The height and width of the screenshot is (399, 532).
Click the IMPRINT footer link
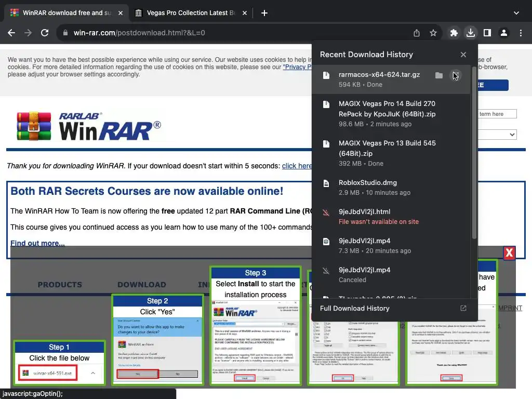click(x=510, y=308)
